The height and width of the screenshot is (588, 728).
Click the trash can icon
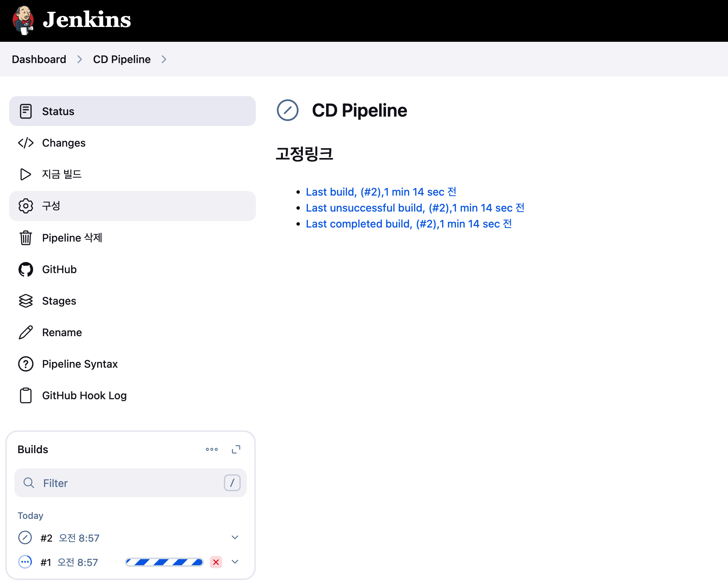[x=25, y=238]
